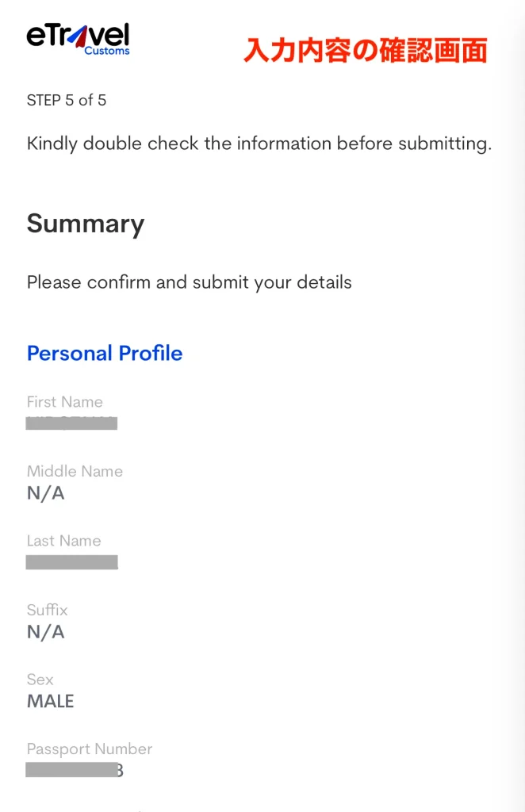This screenshot has height=812, width=525.
Task: Click 'Please confirm and submit your details'
Action: [190, 282]
